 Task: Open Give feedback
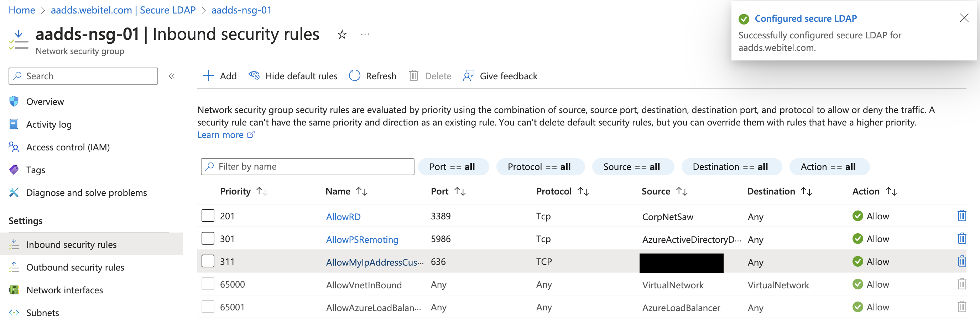point(500,76)
